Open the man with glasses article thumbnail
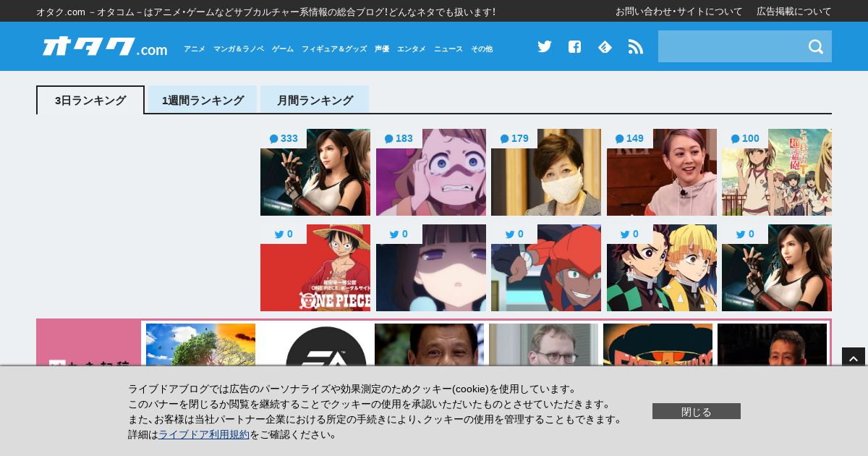The height and width of the screenshot is (456, 868). click(x=543, y=345)
